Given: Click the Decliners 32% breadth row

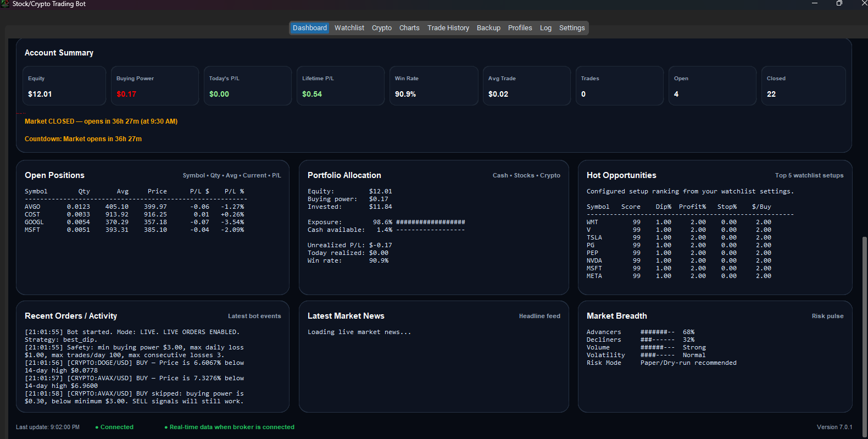Looking at the screenshot, I should pyautogui.click(x=641, y=340).
